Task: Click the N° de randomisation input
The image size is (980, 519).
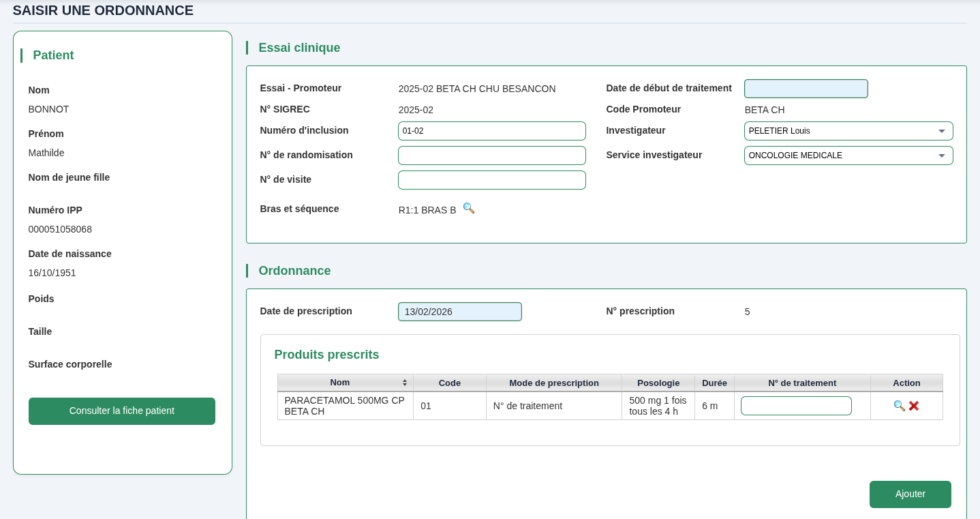Action: pyautogui.click(x=492, y=155)
